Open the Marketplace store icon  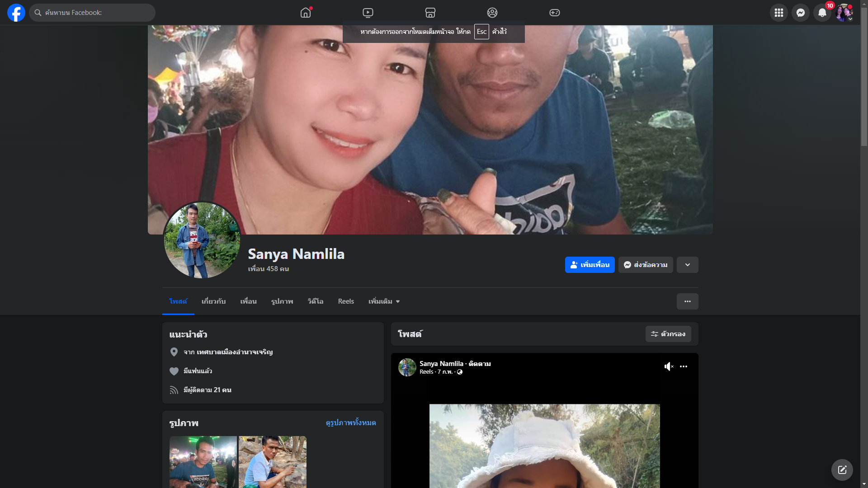coord(430,13)
